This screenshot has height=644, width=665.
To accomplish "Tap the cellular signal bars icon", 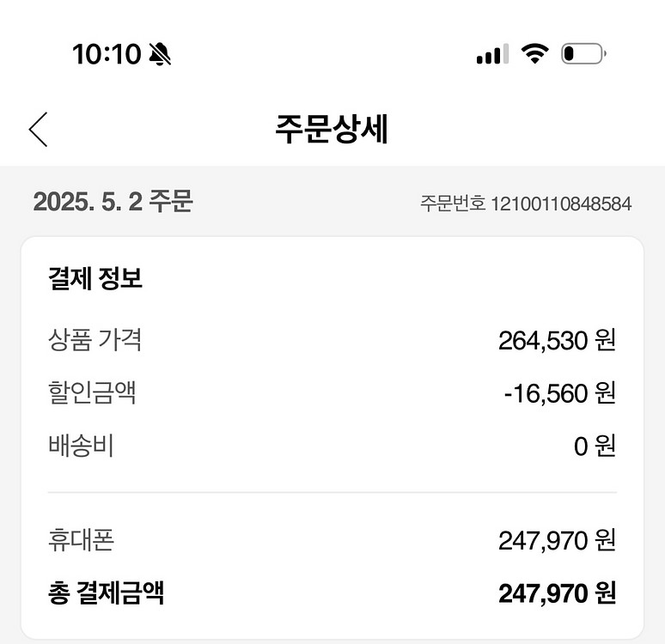I will point(492,55).
